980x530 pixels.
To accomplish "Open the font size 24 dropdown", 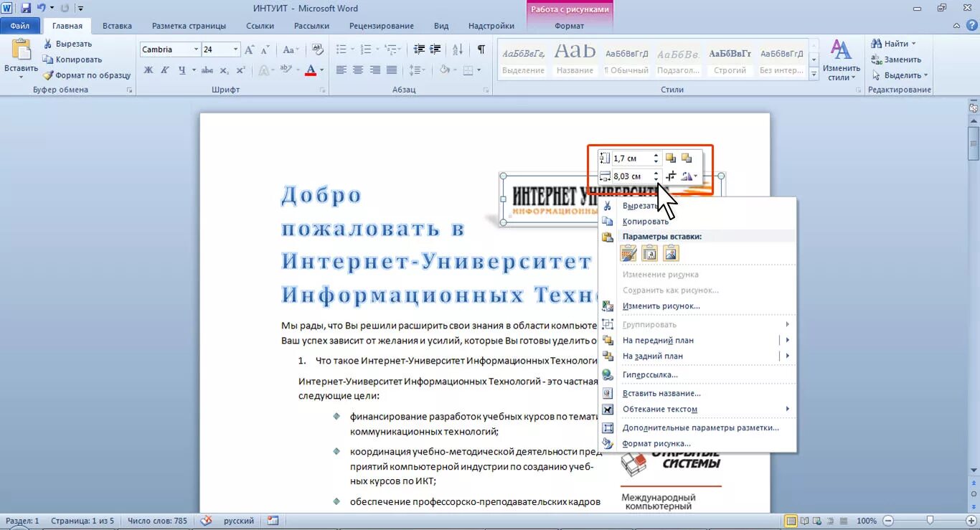I will pos(235,49).
